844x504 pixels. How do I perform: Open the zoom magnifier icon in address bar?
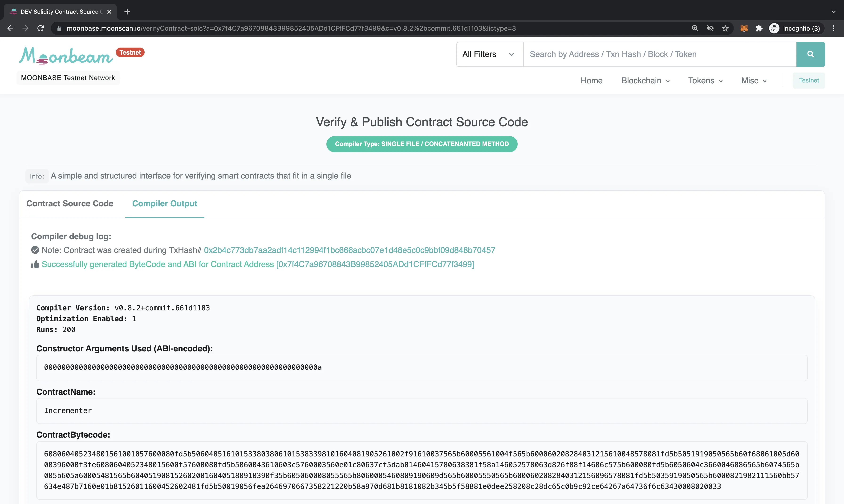coord(695,28)
